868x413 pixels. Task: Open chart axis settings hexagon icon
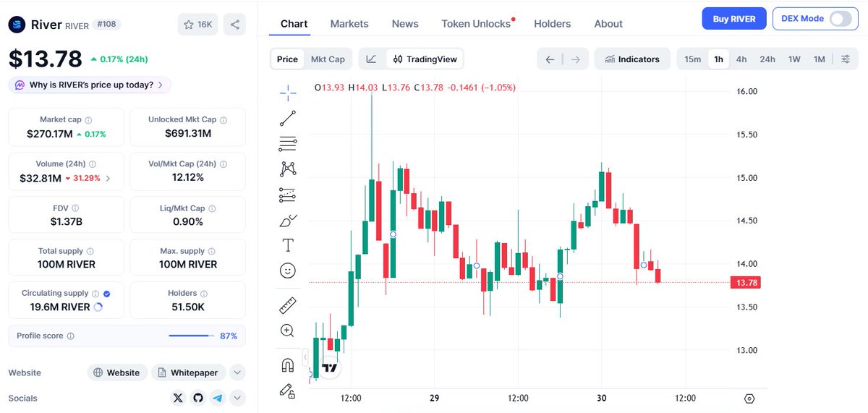pos(749,399)
